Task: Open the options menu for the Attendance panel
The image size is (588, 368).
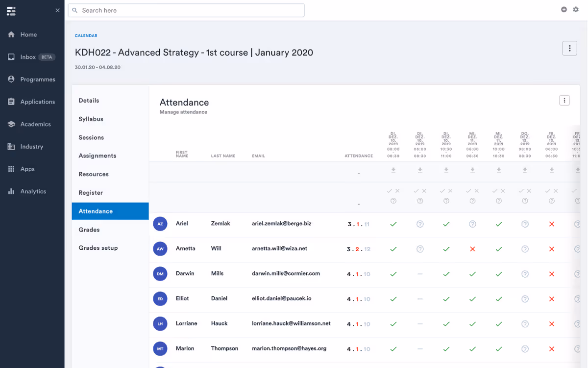Action: pyautogui.click(x=564, y=100)
